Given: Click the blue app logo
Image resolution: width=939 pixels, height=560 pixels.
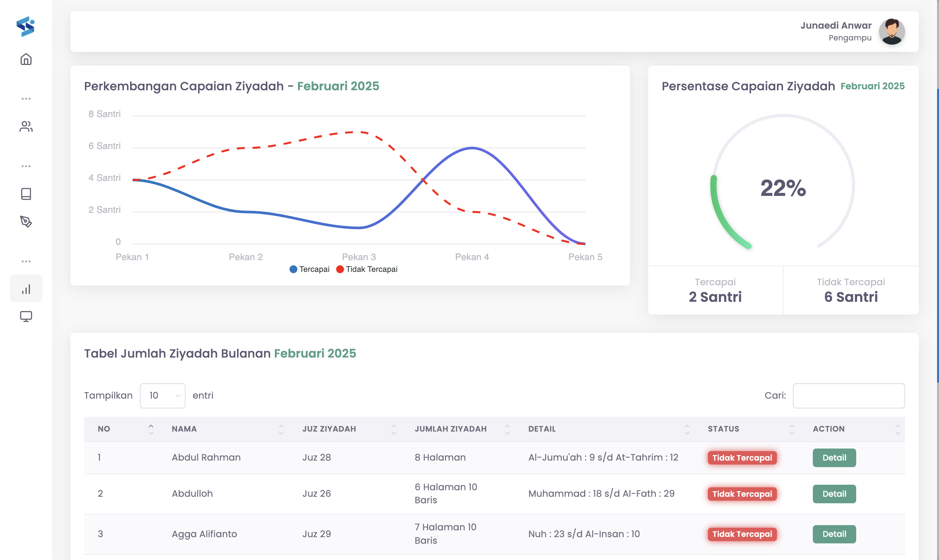Looking at the screenshot, I should (x=26, y=26).
